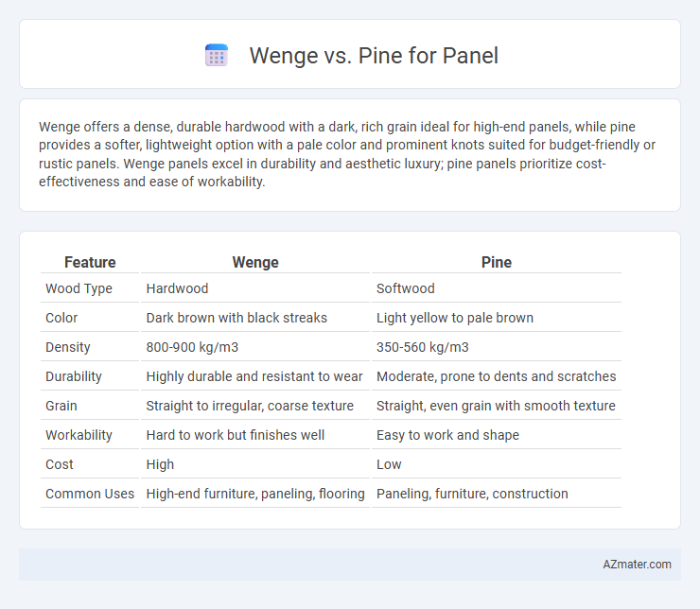700x609 pixels.
Task: Select the '800-900 kg/m3' value
Action: tap(192, 348)
